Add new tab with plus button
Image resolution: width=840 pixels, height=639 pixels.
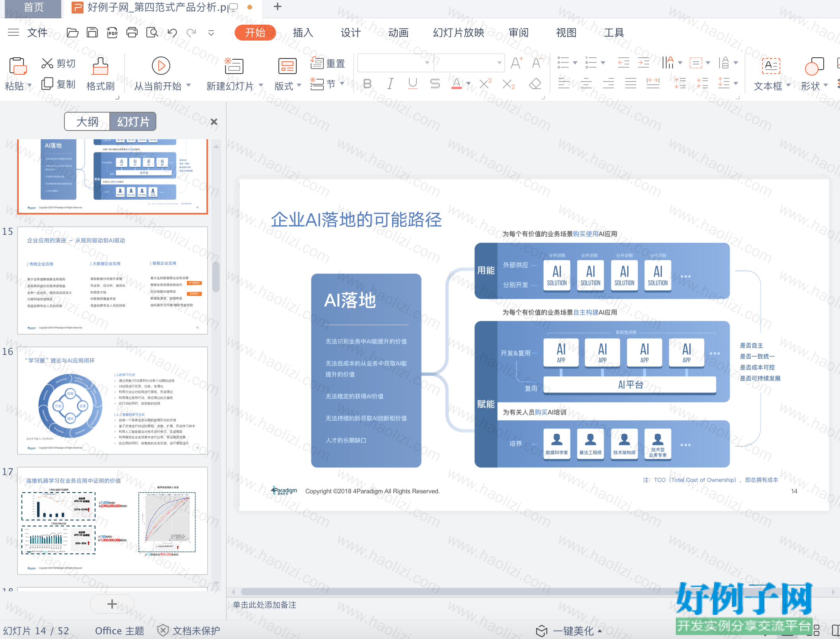tap(278, 7)
